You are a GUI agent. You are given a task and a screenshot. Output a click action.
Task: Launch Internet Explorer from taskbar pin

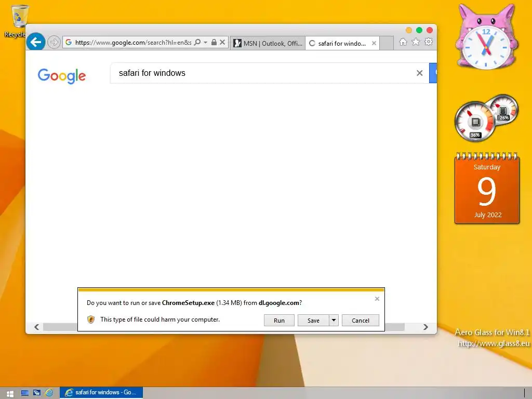(49, 393)
